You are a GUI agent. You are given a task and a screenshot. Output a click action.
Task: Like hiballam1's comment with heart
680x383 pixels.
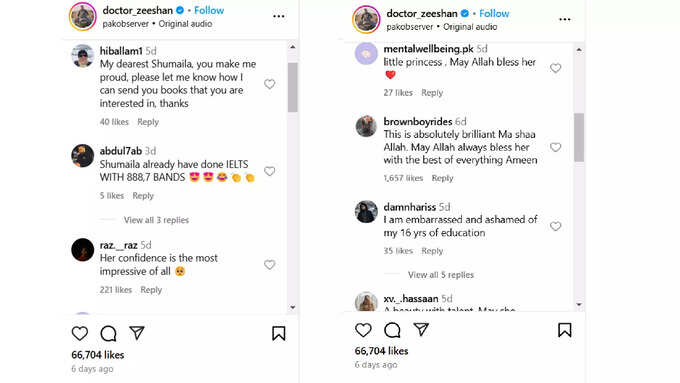pos(269,84)
